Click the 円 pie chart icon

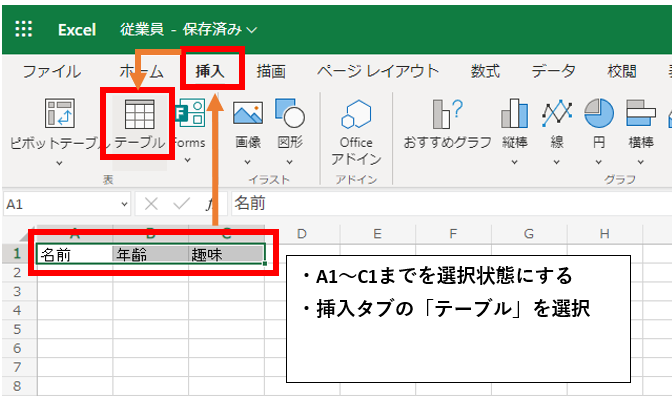[599, 113]
